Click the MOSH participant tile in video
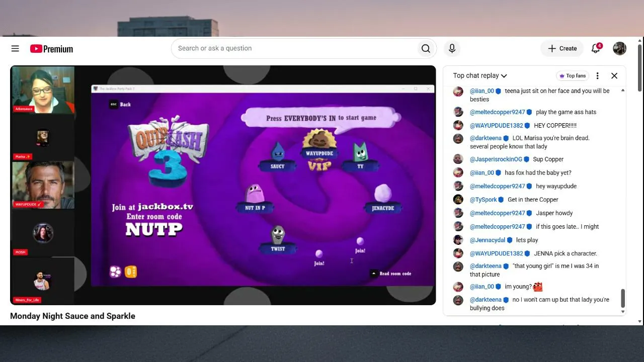The width and height of the screenshot is (644, 362). click(43, 233)
